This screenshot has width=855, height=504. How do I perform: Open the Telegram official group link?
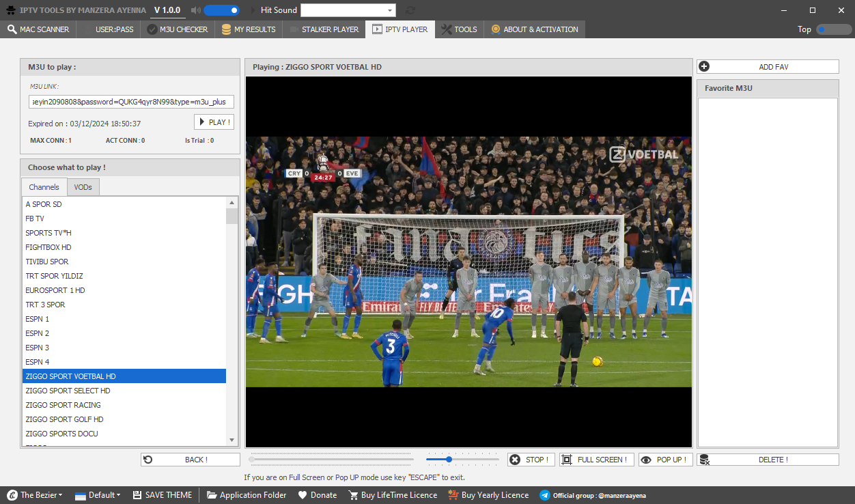coord(593,495)
